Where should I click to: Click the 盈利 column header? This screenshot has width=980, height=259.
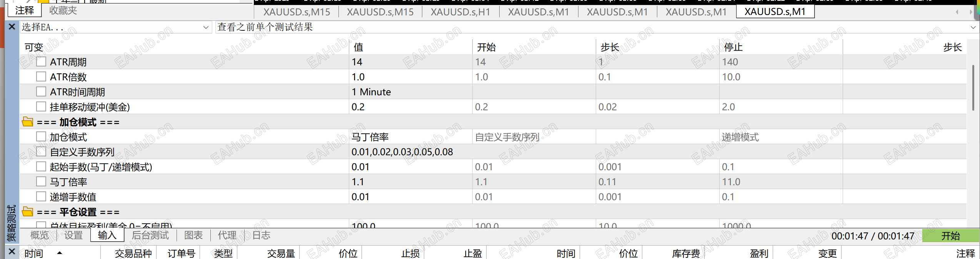click(x=739, y=253)
